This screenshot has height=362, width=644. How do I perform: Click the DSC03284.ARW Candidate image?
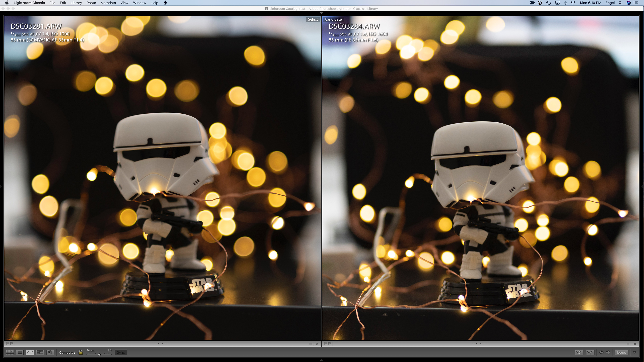pos(480,178)
